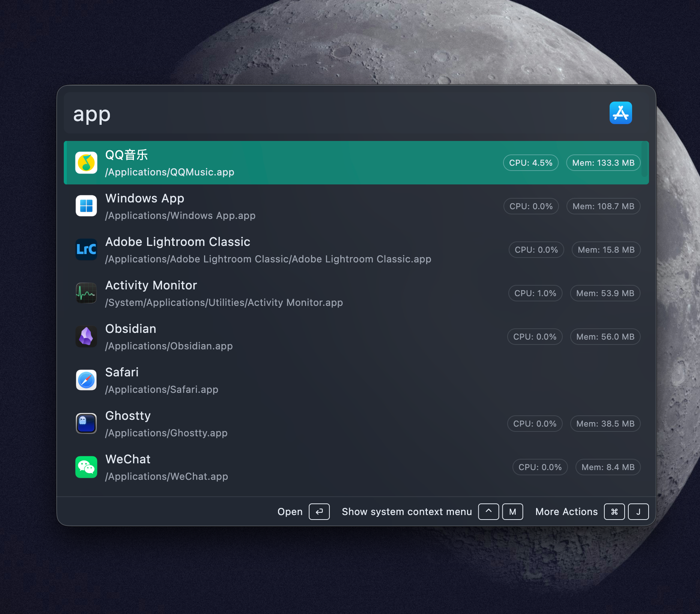The width and height of the screenshot is (700, 614).
Task: Click the Obsidian crystal icon
Action: [x=86, y=337]
